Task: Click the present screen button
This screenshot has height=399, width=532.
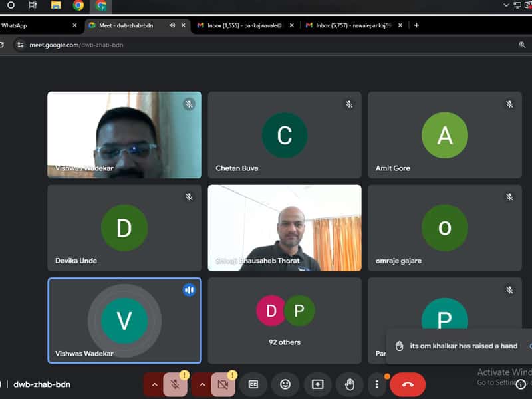Action: click(x=317, y=384)
